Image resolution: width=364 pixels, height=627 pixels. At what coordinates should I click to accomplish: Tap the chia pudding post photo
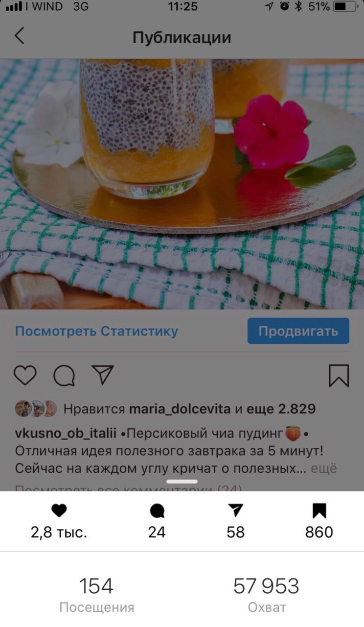click(x=182, y=184)
